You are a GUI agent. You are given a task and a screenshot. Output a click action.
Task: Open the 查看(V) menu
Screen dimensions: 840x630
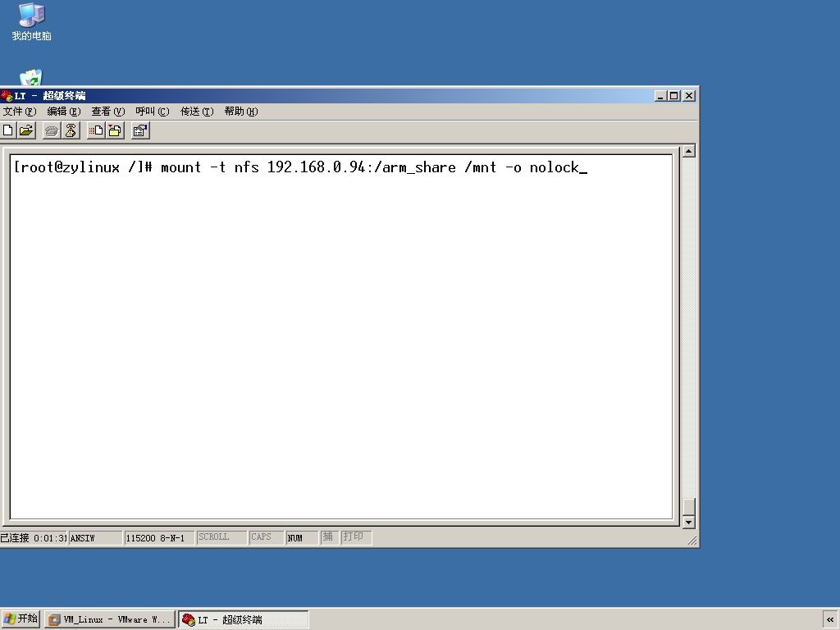[107, 112]
